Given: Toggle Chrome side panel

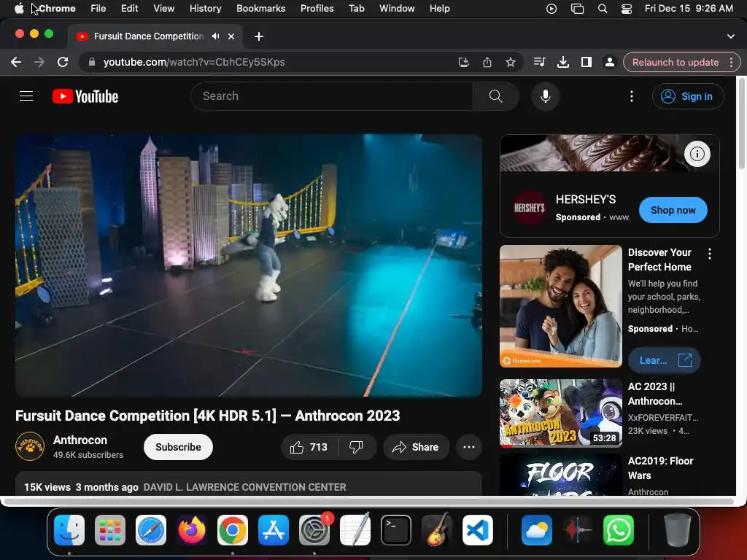Looking at the screenshot, I should (586, 62).
